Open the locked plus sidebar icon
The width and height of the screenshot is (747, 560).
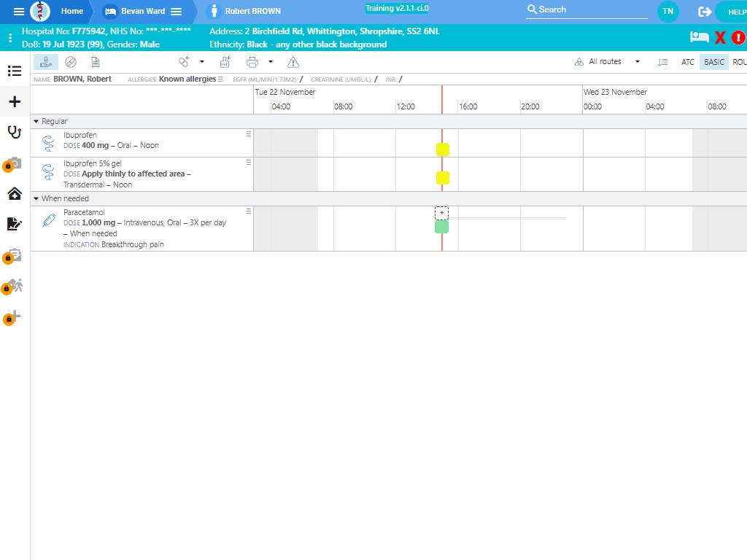coord(13,318)
